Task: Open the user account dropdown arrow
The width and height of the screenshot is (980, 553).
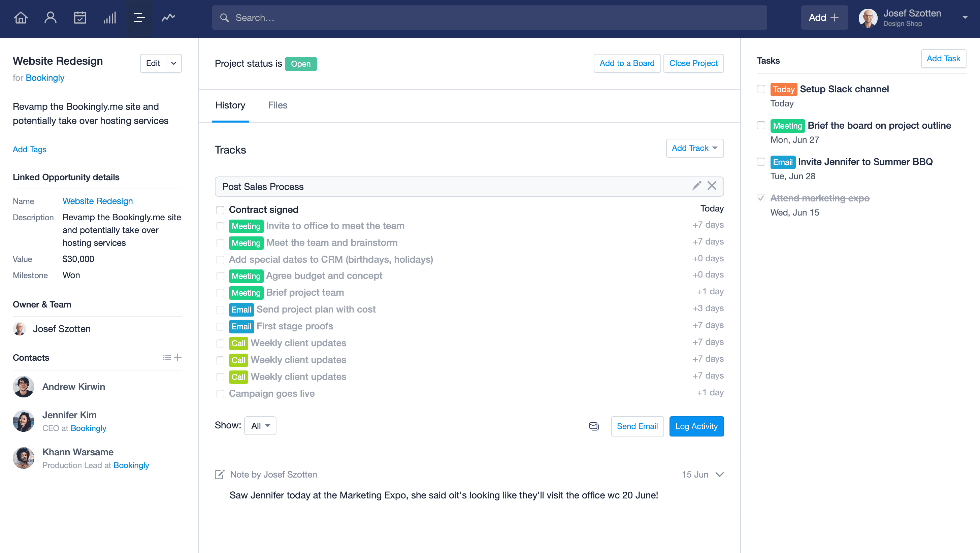Action: click(x=965, y=18)
